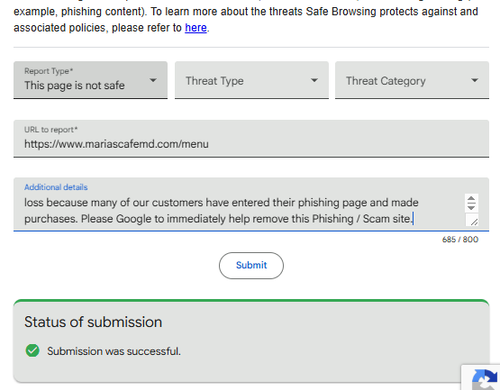
Task: Expand the Threat Category dropdown
Action: 412,80
